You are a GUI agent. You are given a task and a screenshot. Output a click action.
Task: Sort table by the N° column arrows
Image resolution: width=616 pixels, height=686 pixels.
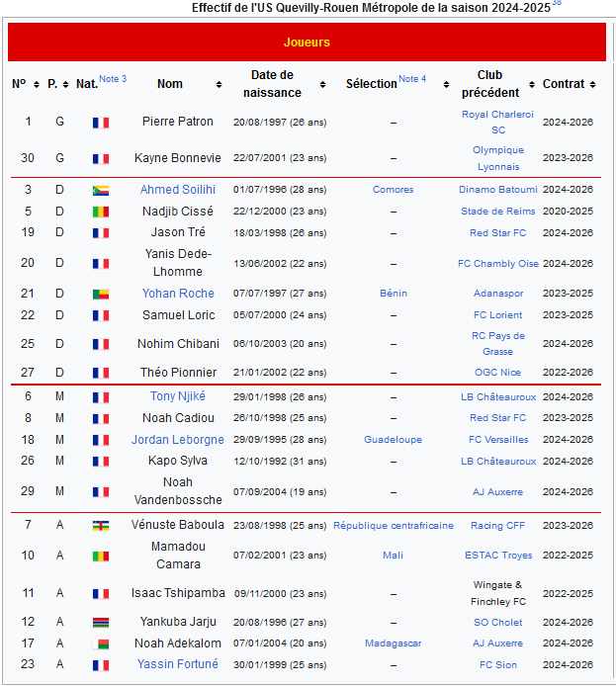click(x=37, y=84)
